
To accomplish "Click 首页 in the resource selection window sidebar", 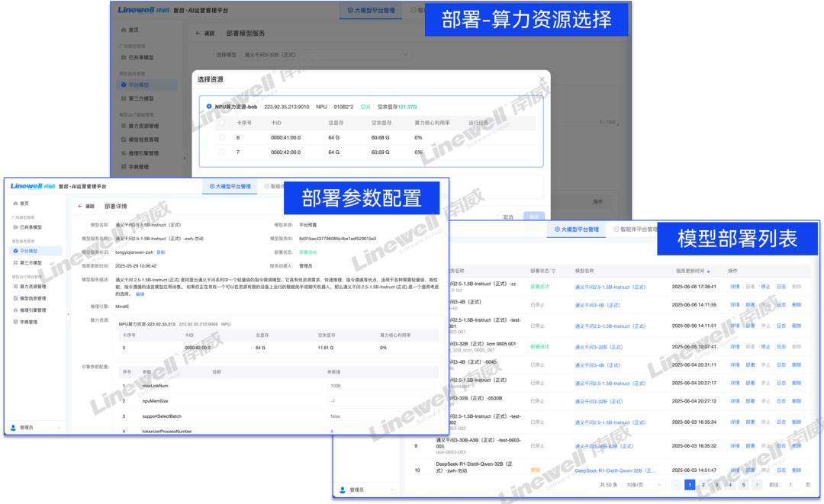I will tap(134, 30).
